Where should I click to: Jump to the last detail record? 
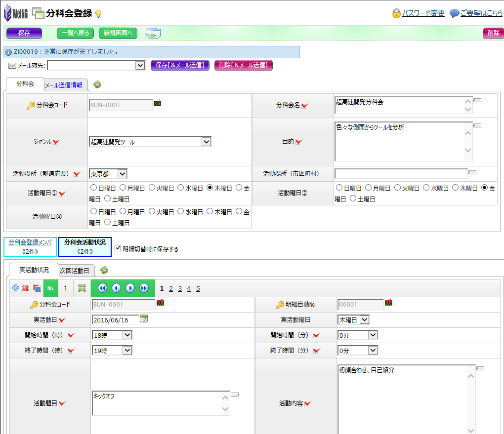pyautogui.click(x=144, y=288)
